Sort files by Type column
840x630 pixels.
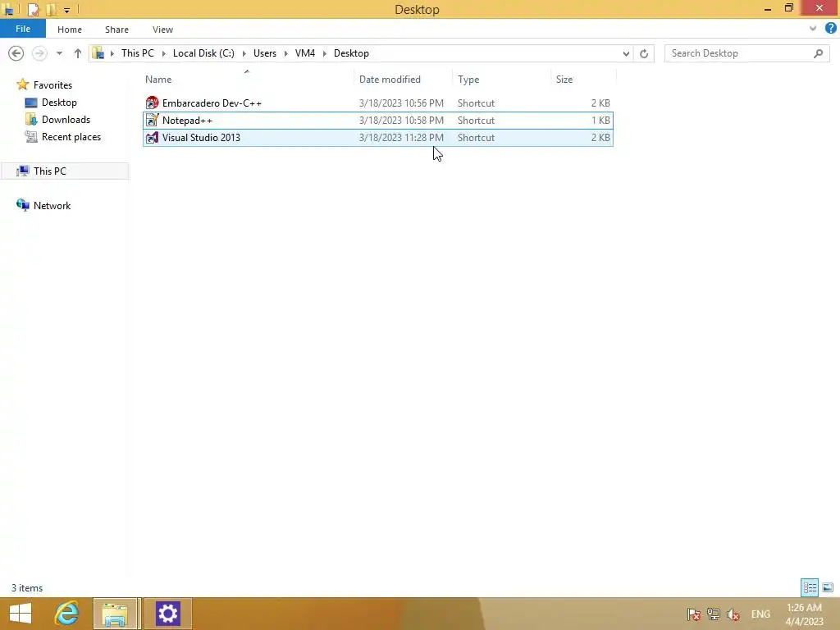click(468, 80)
